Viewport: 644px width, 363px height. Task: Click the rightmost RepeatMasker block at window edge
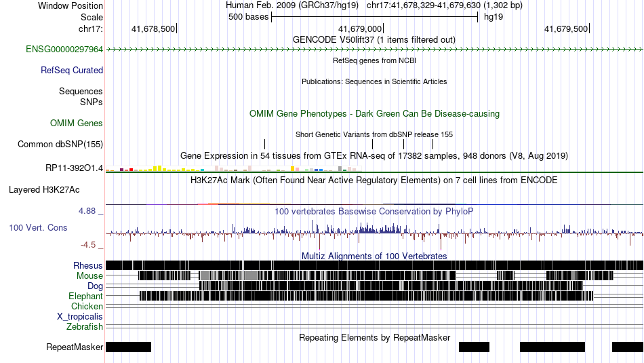tap(628, 347)
